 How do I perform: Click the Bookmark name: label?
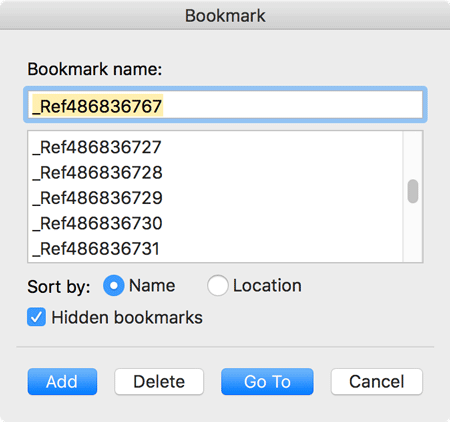point(95,69)
